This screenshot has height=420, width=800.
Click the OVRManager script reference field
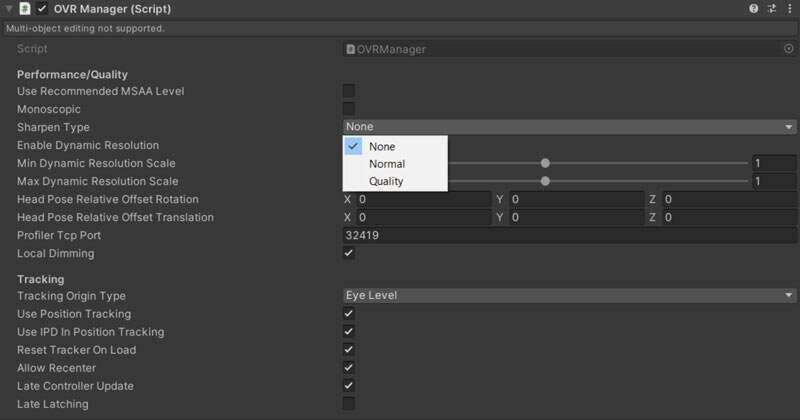point(560,48)
